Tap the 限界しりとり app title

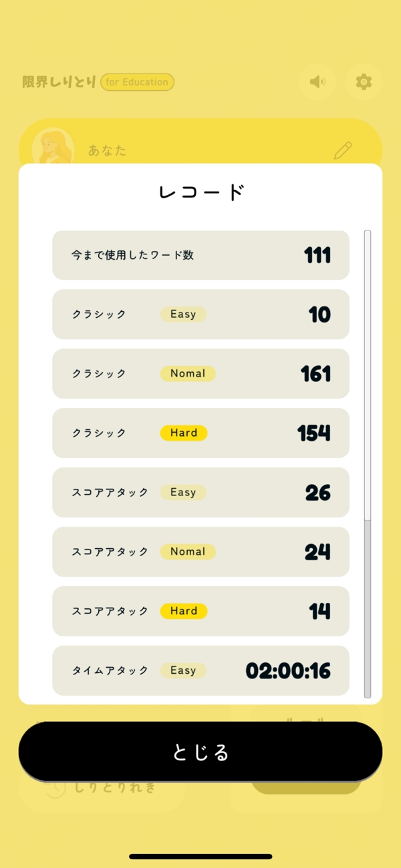59,82
